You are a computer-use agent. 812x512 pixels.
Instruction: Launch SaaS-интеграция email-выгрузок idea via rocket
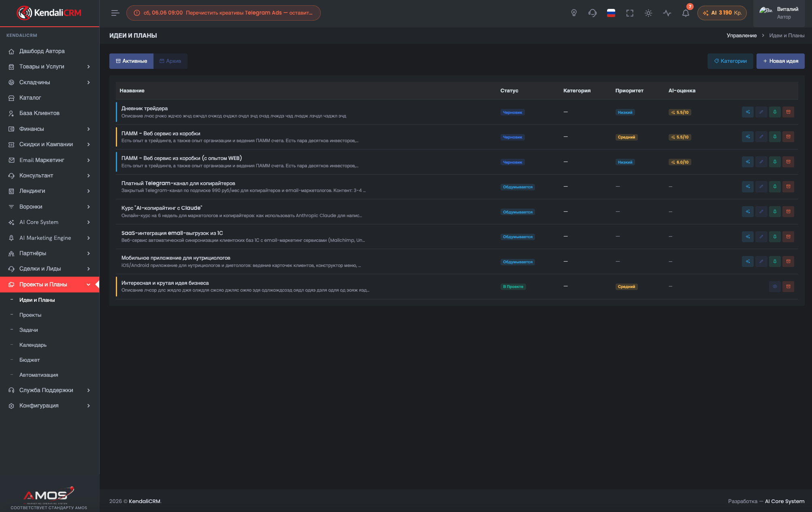pyautogui.click(x=775, y=237)
